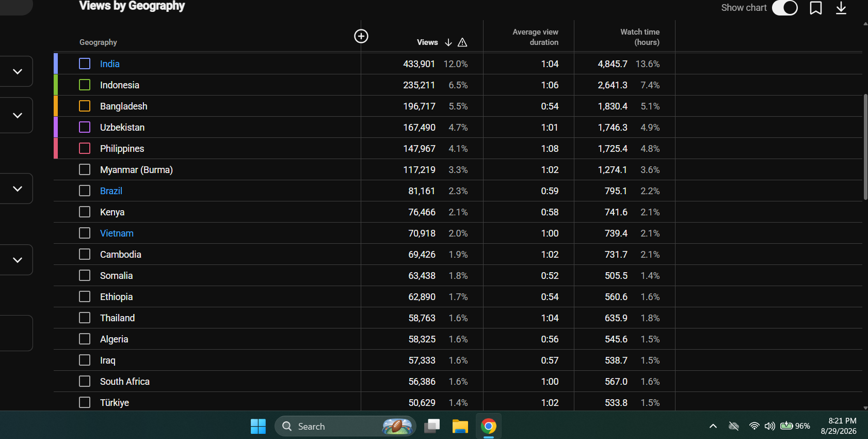Click the Philippines country name
This screenshot has width=868, height=439.
(122, 149)
